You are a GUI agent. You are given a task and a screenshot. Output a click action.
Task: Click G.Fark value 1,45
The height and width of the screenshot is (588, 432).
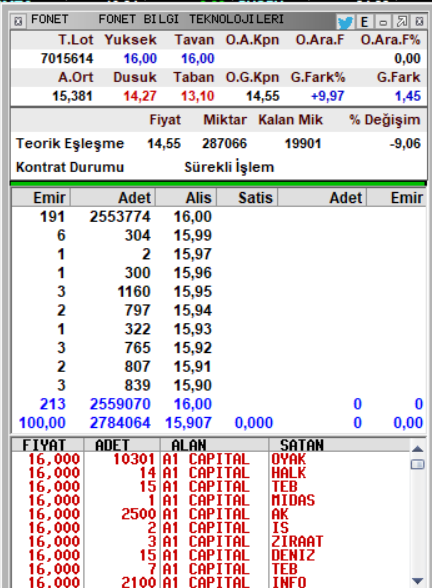[408, 96]
